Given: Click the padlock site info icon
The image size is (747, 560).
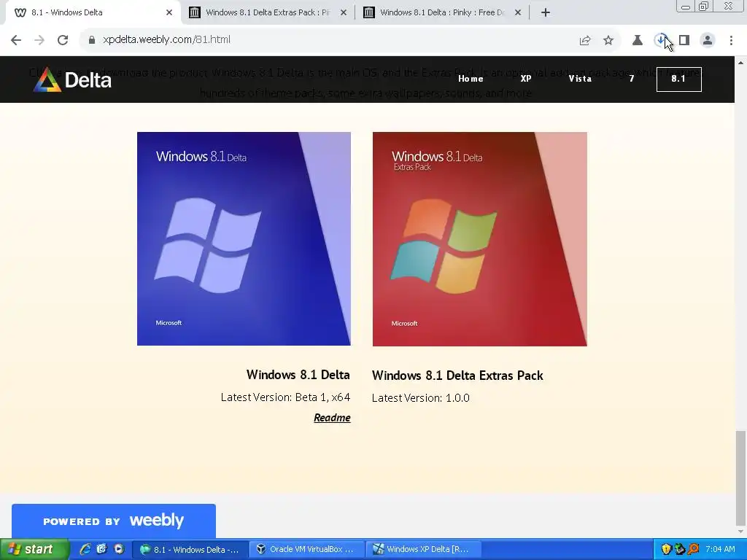Looking at the screenshot, I should coord(92,40).
